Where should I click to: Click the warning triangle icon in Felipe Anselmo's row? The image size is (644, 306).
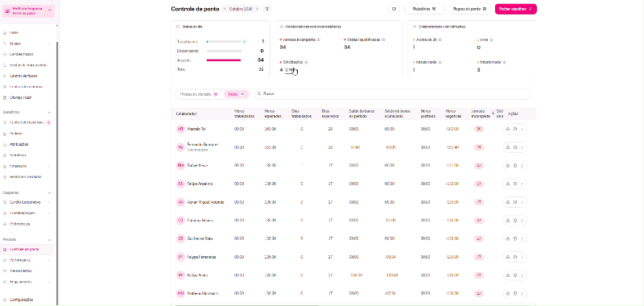click(x=508, y=184)
